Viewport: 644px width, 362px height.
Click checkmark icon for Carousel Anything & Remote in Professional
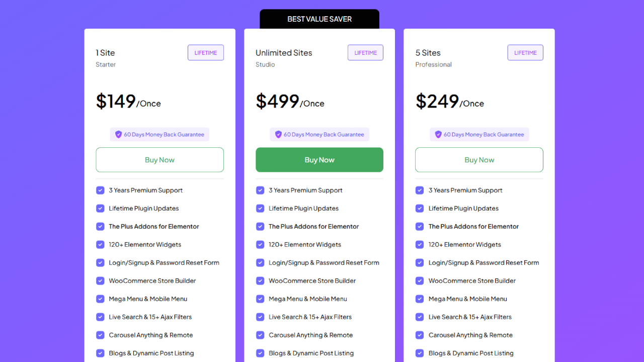(420, 335)
